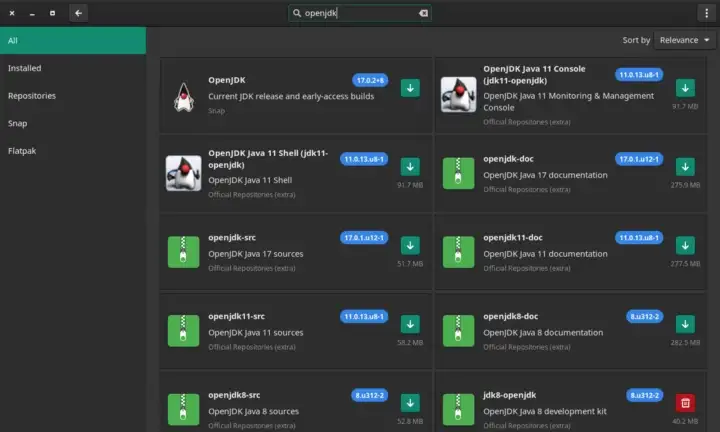Click the openjdk-src archive icon

click(x=183, y=252)
